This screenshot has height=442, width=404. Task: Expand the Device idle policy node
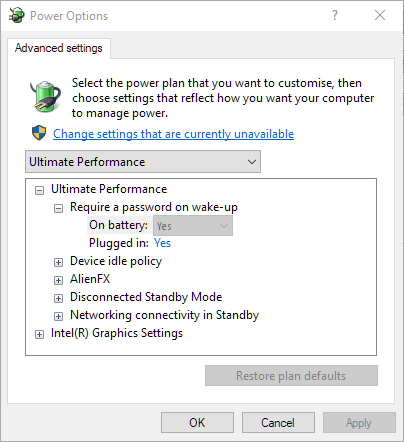pyautogui.click(x=58, y=262)
